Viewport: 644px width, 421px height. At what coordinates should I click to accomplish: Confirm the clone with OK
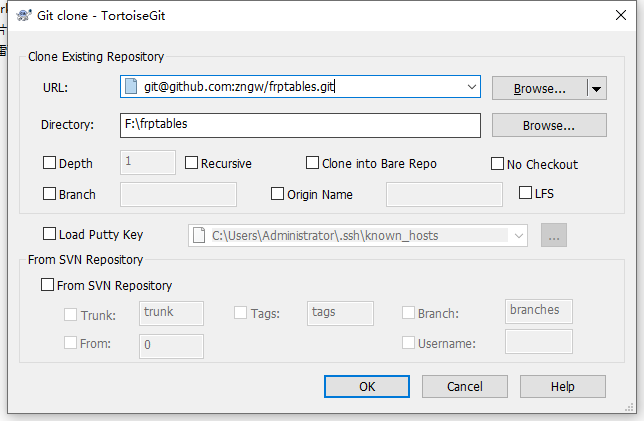coord(367,386)
